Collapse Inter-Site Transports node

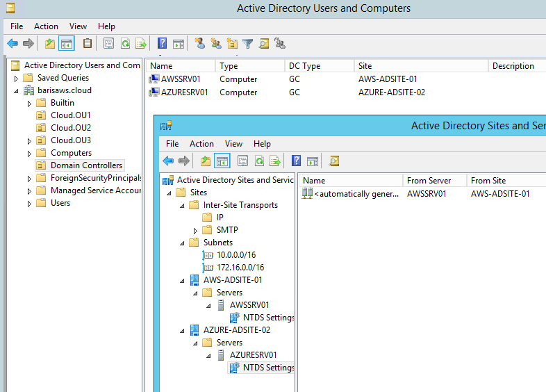pyautogui.click(x=182, y=206)
